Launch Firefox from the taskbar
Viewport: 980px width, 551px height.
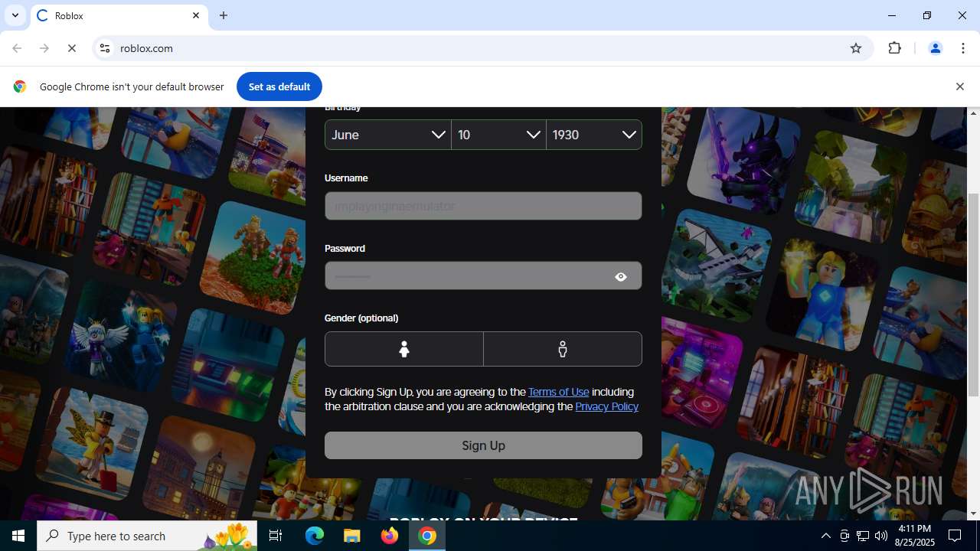coord(389,536)
